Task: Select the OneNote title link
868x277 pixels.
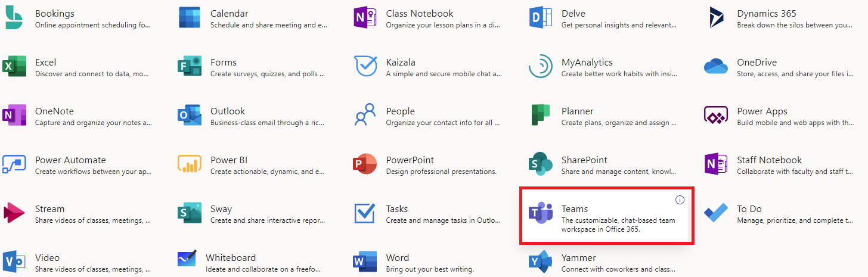Action: point(54,111)
